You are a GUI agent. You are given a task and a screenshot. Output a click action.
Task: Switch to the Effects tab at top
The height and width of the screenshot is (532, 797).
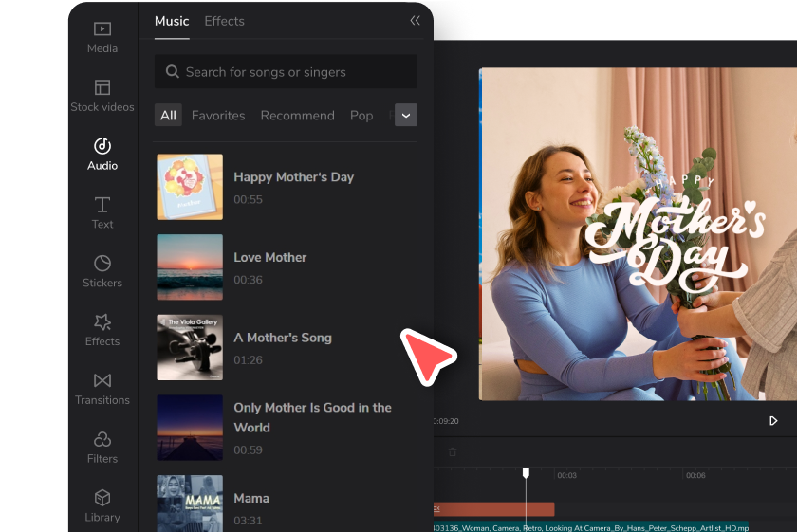[x=224, y=21]
